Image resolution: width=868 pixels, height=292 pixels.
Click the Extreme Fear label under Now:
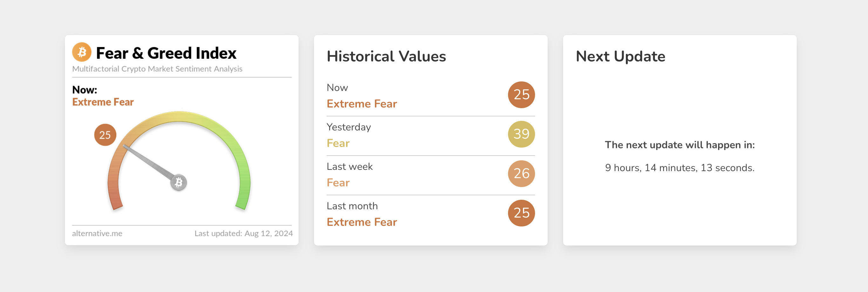103,102
